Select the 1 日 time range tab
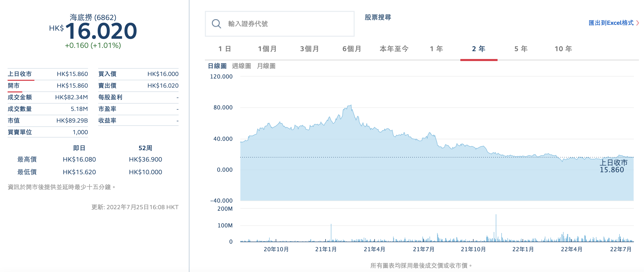This screenshot has height=272, width=644. pos(225,49)
